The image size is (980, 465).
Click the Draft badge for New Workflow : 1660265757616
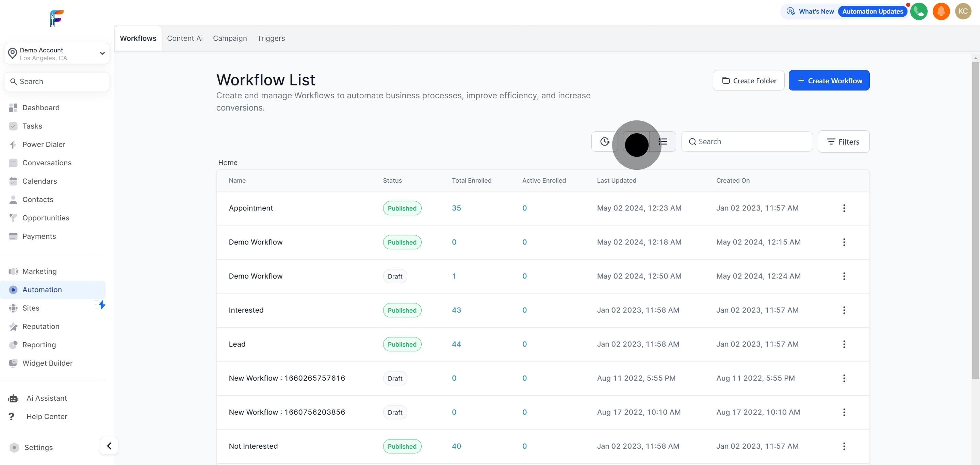(395, 378)
